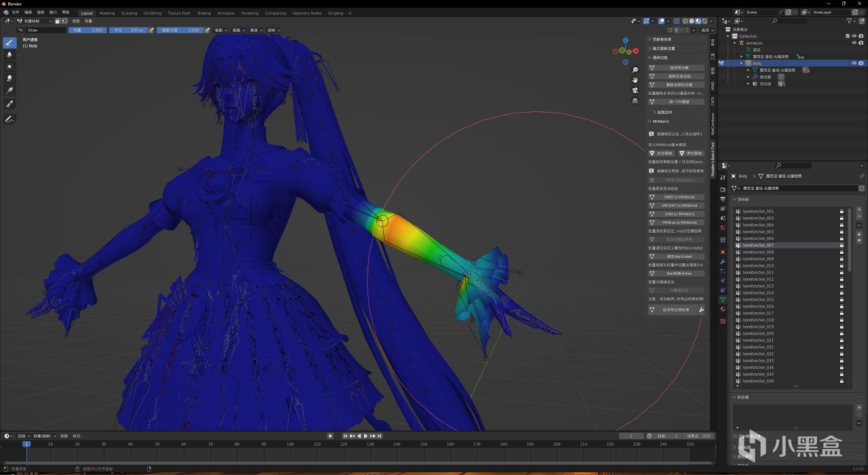868x475 pixels.
Task: Uncheck the Collection exclude checkbox
Action: pyautogui.click(x=848, y=36)
